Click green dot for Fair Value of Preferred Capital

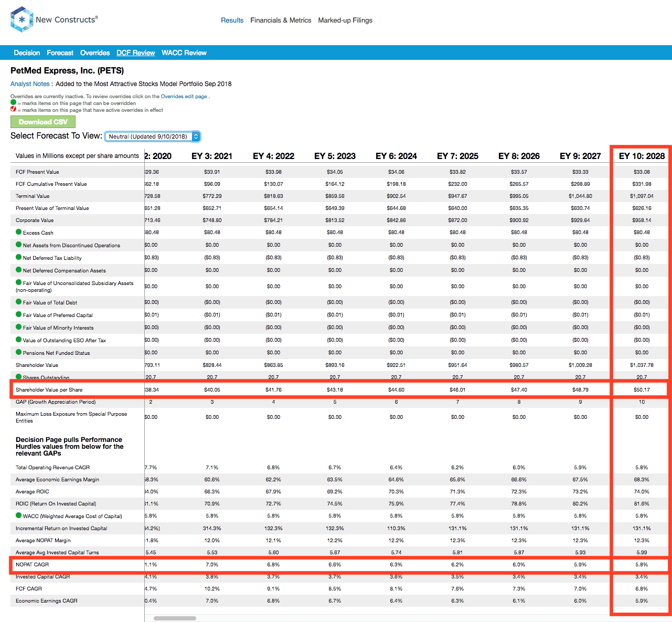click(x=18, y=314)
